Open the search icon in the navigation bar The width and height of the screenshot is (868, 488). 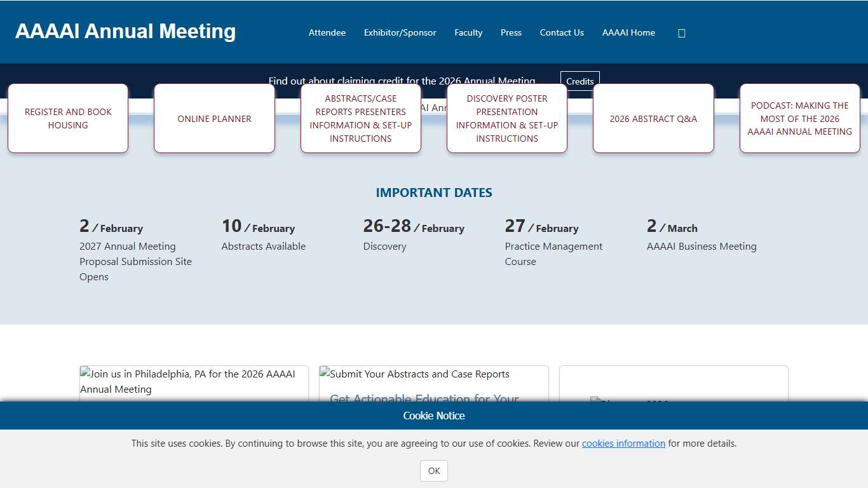click(x=681, y=33)
